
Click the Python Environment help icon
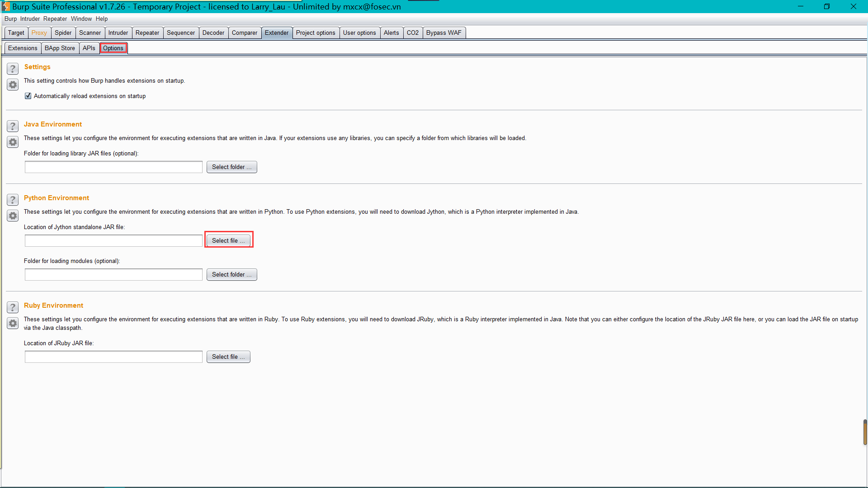[13, 200]
